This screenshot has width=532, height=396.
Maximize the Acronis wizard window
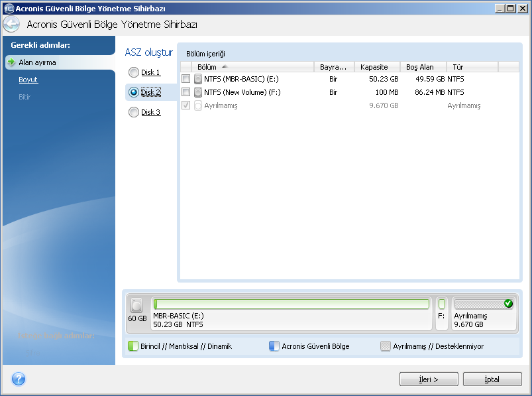[511, 9]
